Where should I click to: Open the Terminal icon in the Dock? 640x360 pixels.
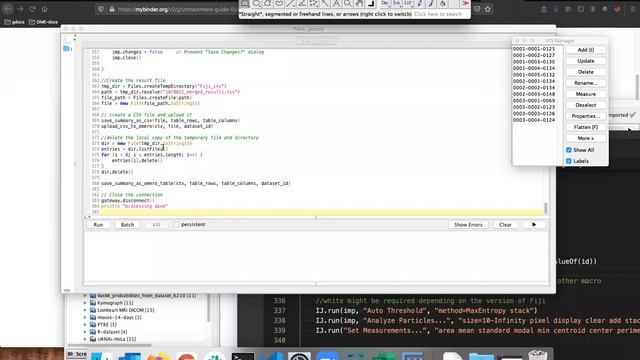[x=242, y=356]
